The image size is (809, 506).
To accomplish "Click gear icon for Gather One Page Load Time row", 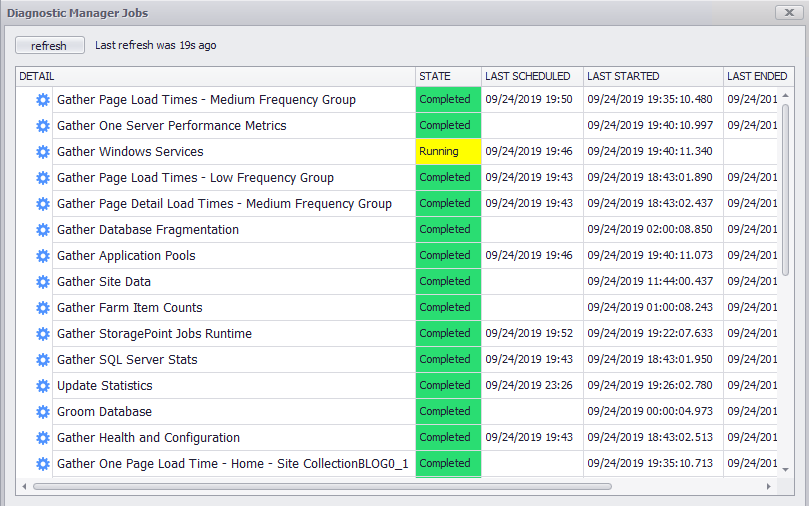I will (x=43, y=464).
